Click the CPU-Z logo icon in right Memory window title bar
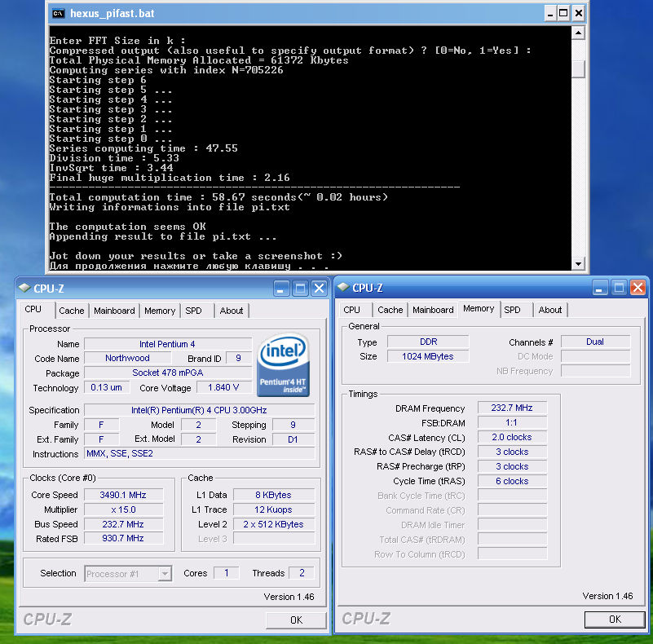 pos(343,287)
